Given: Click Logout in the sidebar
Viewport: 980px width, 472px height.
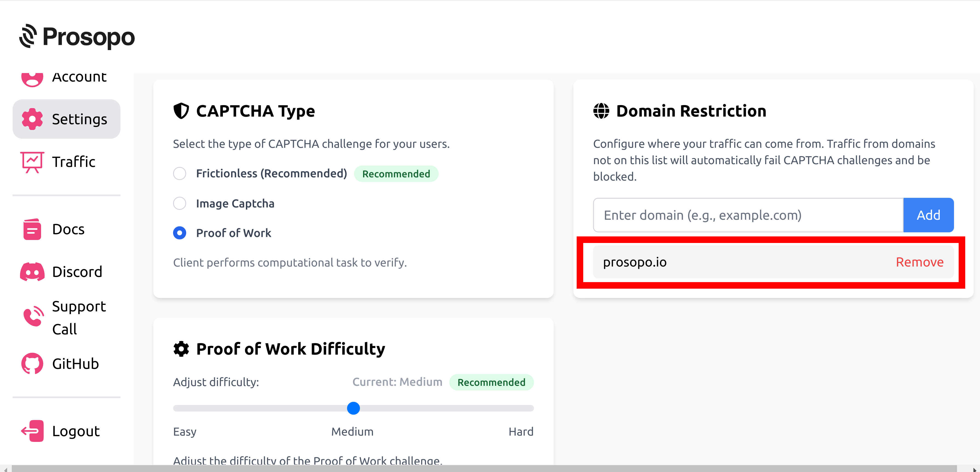Looking at the screenshot, I should coord(67,431).
